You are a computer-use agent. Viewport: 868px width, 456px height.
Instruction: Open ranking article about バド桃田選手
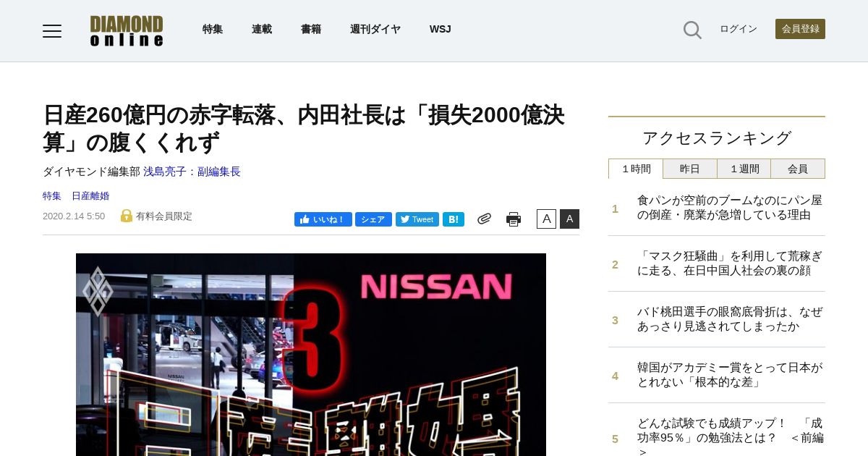[730, 319]
